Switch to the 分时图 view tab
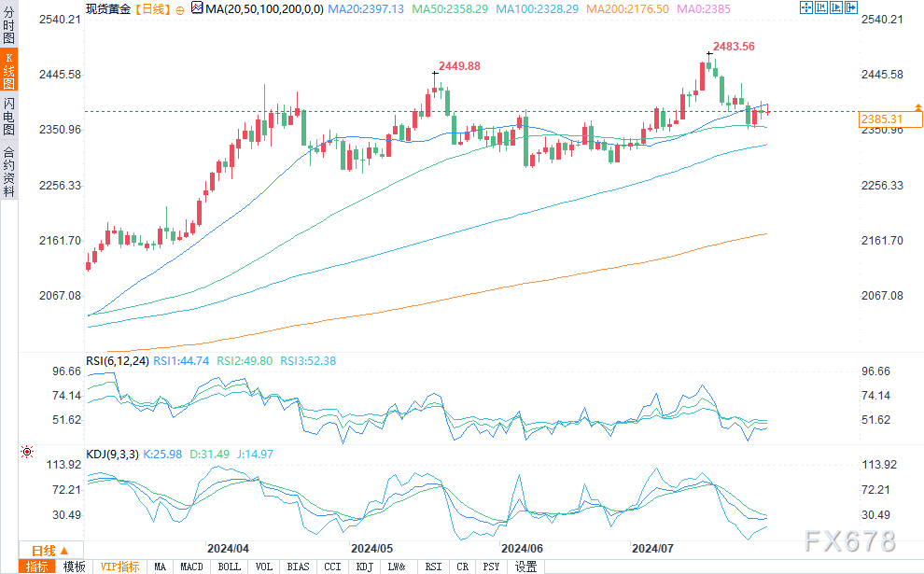The width and height of the screenshot is (924, 574). (x=8, y=23)
